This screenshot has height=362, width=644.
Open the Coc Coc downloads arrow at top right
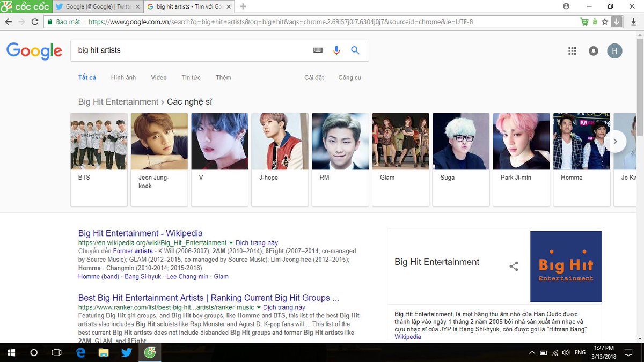pyautogui.click(x=633, y=22)
